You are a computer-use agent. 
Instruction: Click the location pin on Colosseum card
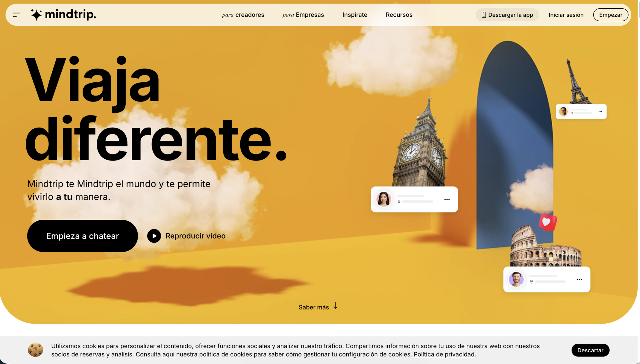pyautogui.click(x=531, y=282)
